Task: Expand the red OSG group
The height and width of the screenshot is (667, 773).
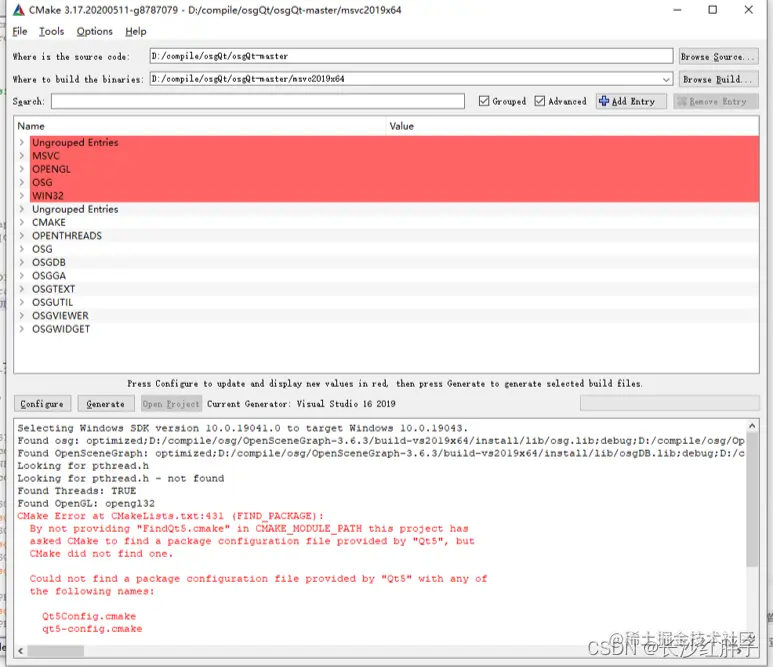Action: (x=22, y=182)
